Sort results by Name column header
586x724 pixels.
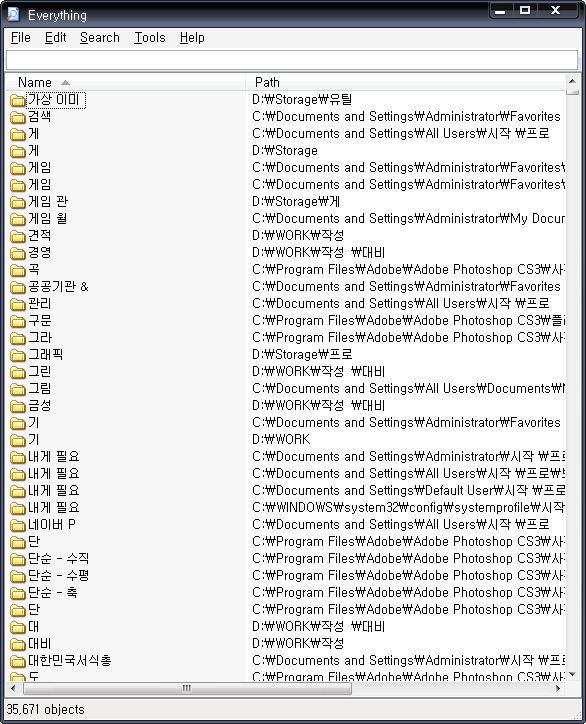[126, 82]
